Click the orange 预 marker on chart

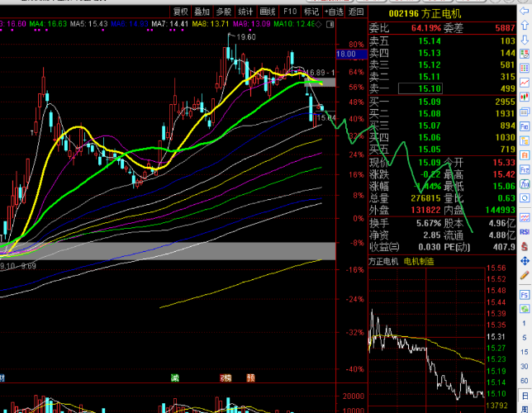point(250,377)
